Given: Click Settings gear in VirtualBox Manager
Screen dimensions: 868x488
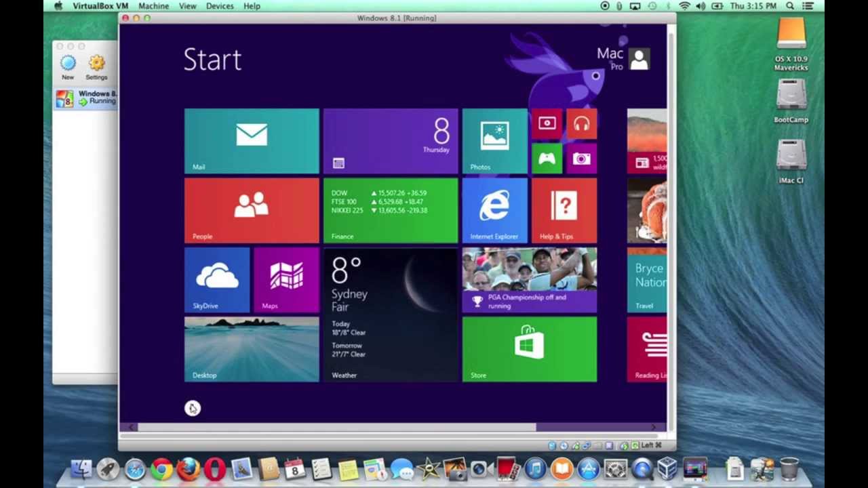Looking at the screenshot, I should click(x=96, y=67).
